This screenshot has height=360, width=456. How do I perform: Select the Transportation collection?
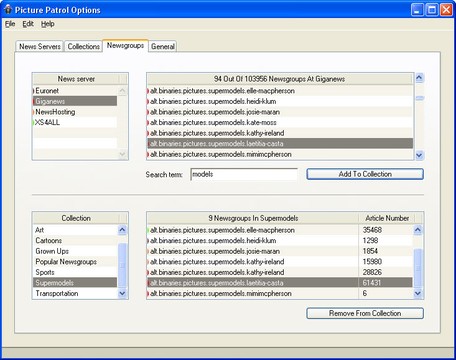[x=75, y=293]
